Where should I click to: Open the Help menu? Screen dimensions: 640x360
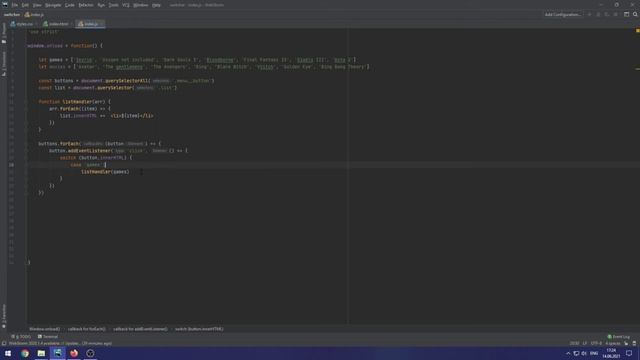156,5
